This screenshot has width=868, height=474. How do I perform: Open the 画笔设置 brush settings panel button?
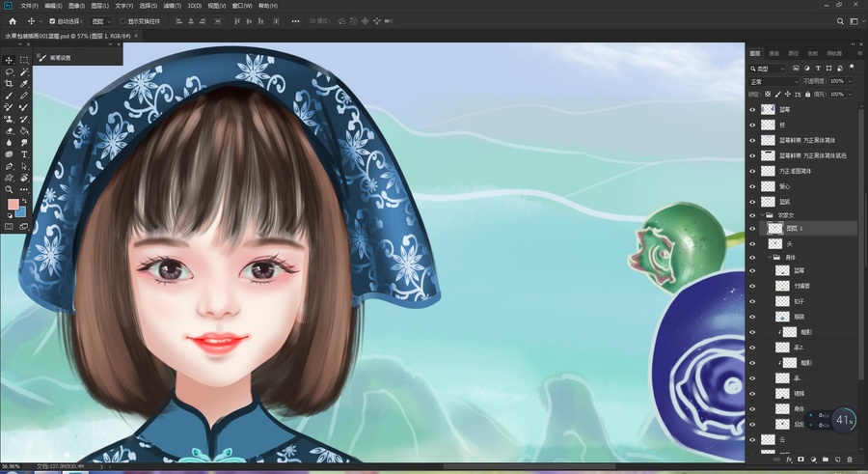(x=54, y=58)
